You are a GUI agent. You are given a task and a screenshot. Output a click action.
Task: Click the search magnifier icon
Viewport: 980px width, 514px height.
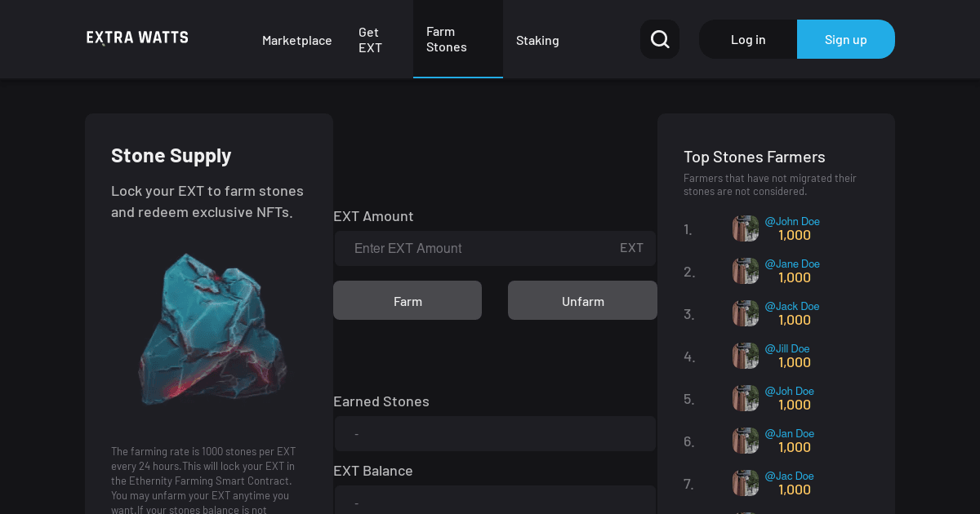pyautogui.click(x=660, y=39)
